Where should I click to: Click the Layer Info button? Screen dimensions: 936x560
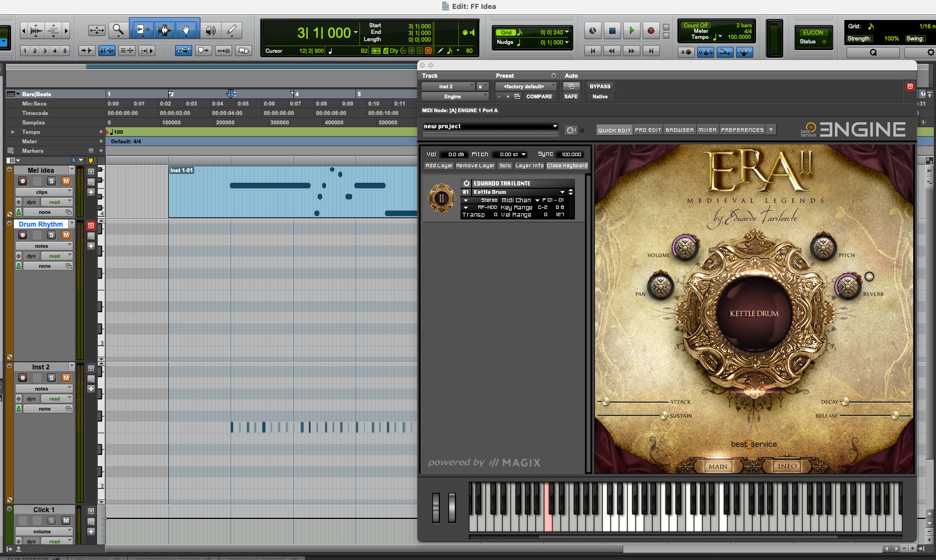(x=529, y=166)
